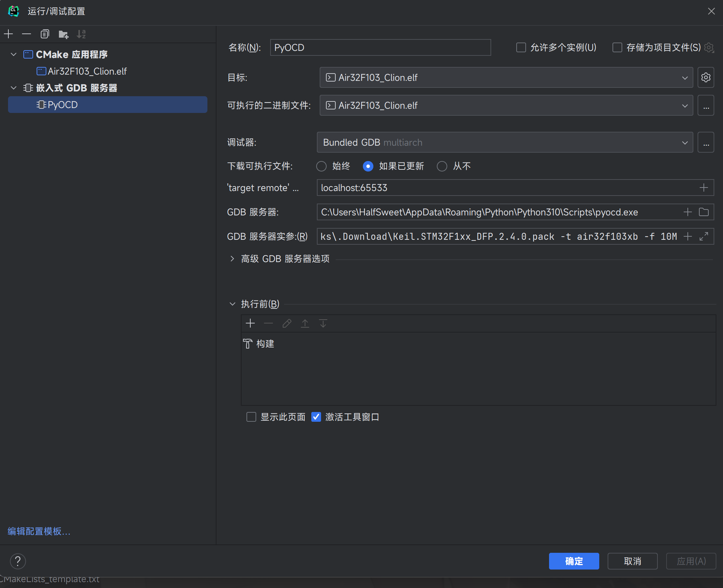Select the Air32F103_Clion.elf configuration in the tree
The image size is (723, 588).
tap(87, 71)
